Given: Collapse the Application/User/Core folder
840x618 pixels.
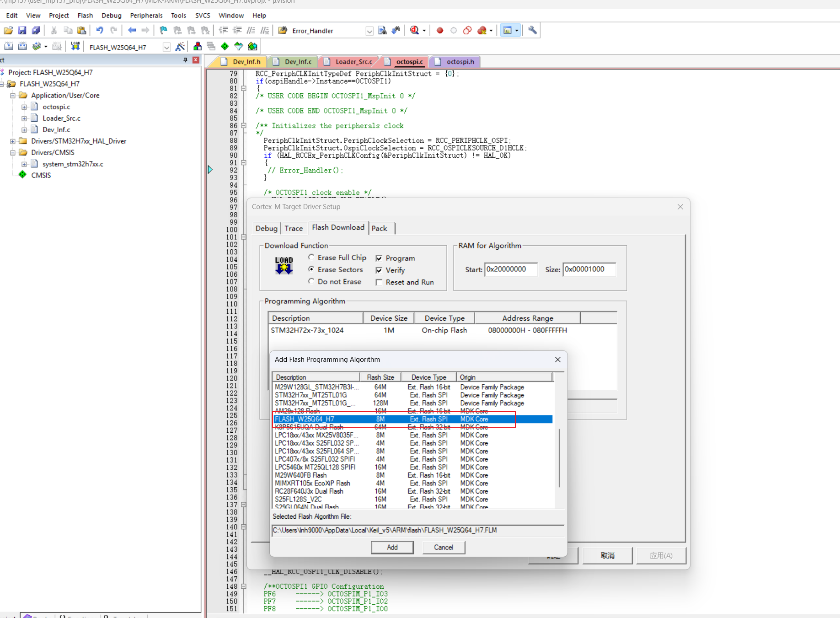Looking at the screenshot, I should tap(13, 96).
